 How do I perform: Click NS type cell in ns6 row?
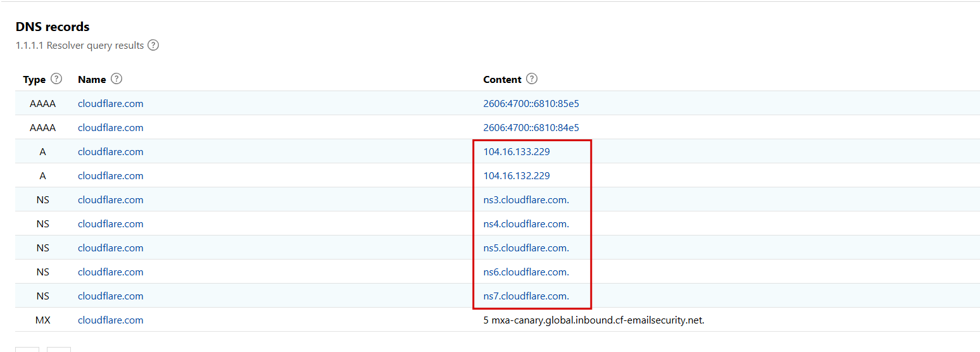pyautogui.click(x=43, y=272)
